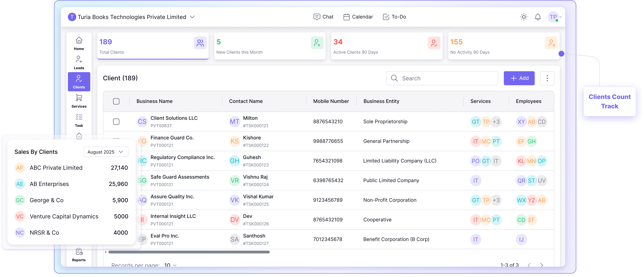Select No Activity 90 Days card

(x=504, y=46)
